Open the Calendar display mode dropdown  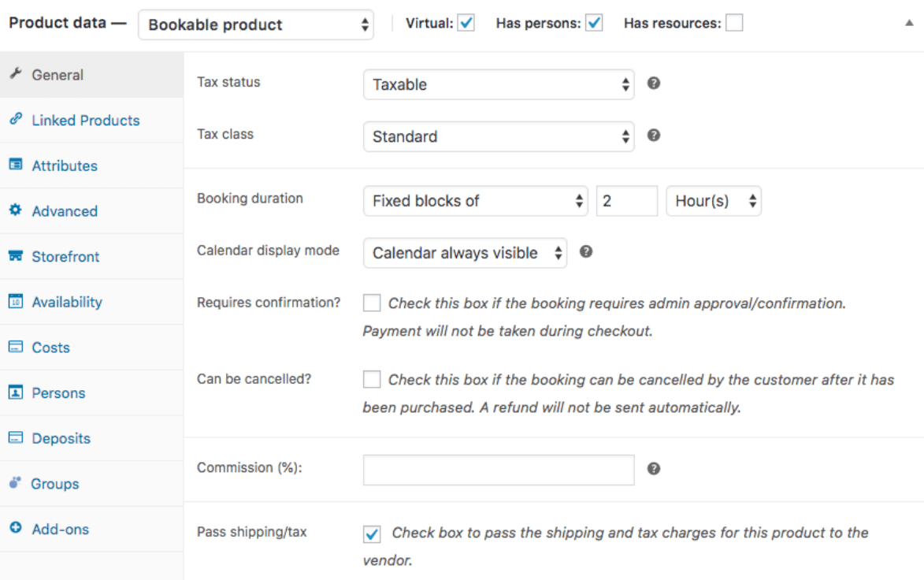coord(465,253)
